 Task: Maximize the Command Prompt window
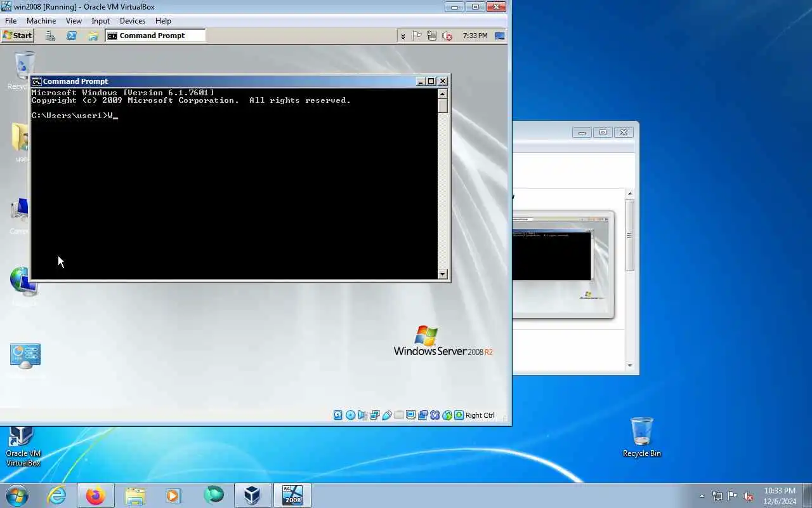pyautogui.click(x=431, y=81)
